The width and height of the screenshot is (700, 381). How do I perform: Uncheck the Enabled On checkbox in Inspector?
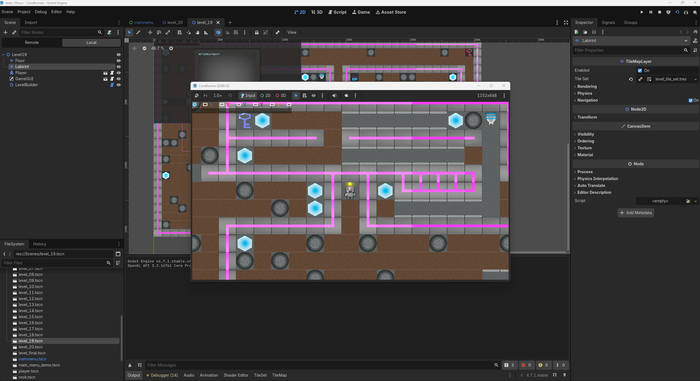[640, 71]
